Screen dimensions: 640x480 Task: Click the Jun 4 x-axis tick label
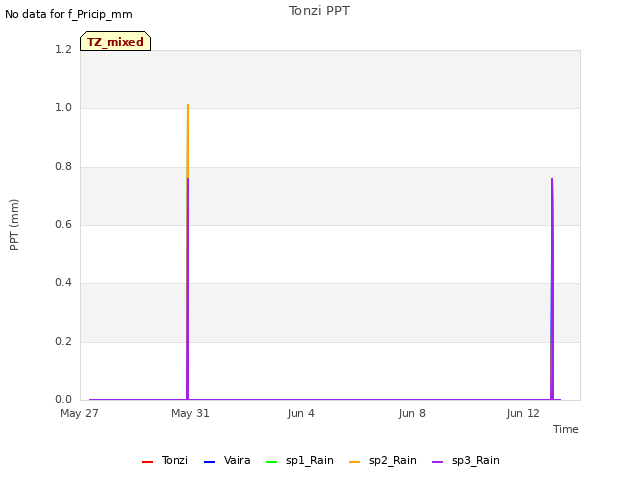tap(301, 413)
